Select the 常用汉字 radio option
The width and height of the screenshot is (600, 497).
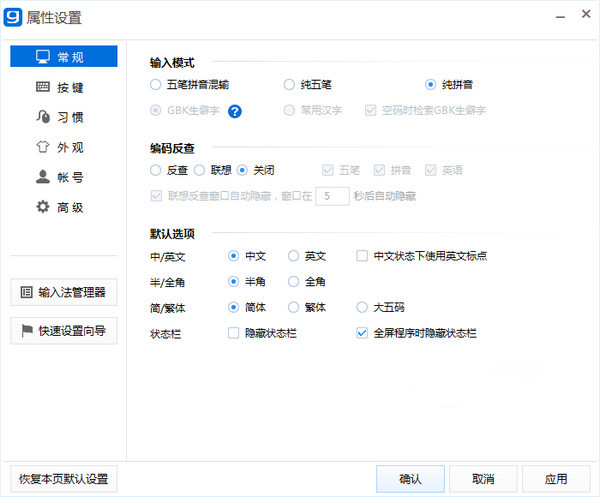point(289,111)
